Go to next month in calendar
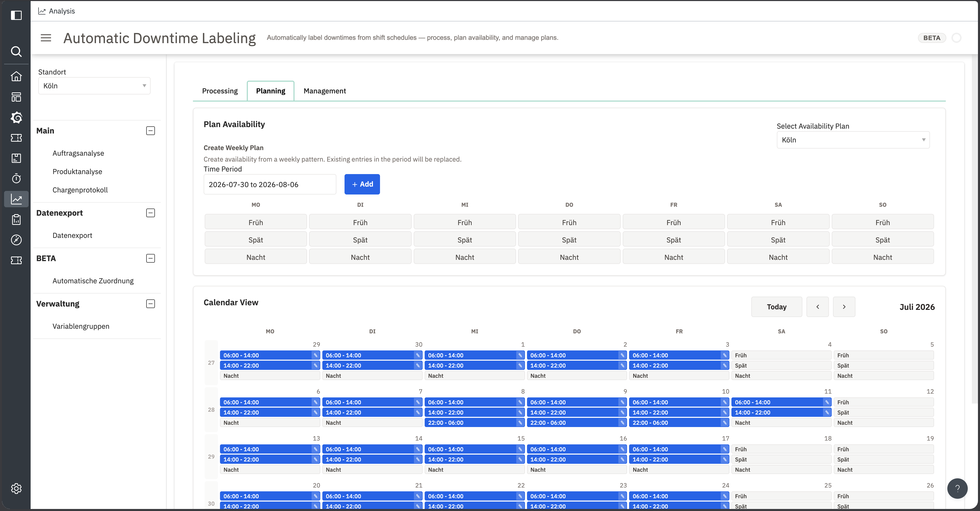This screenshot has height=511, width=980. tap(844, 307)
